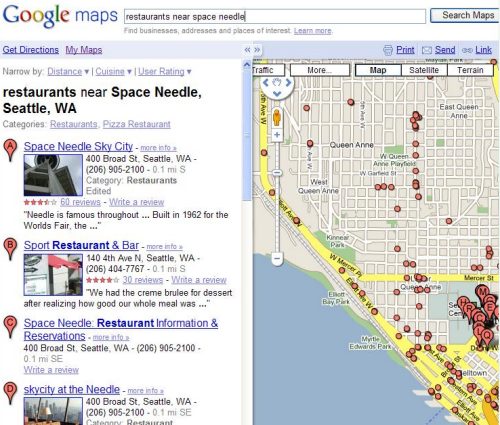This screenshot has width=500, height=425.
Task: Write a review under 0.1 mi SE listing
Action: coord(51,370)
